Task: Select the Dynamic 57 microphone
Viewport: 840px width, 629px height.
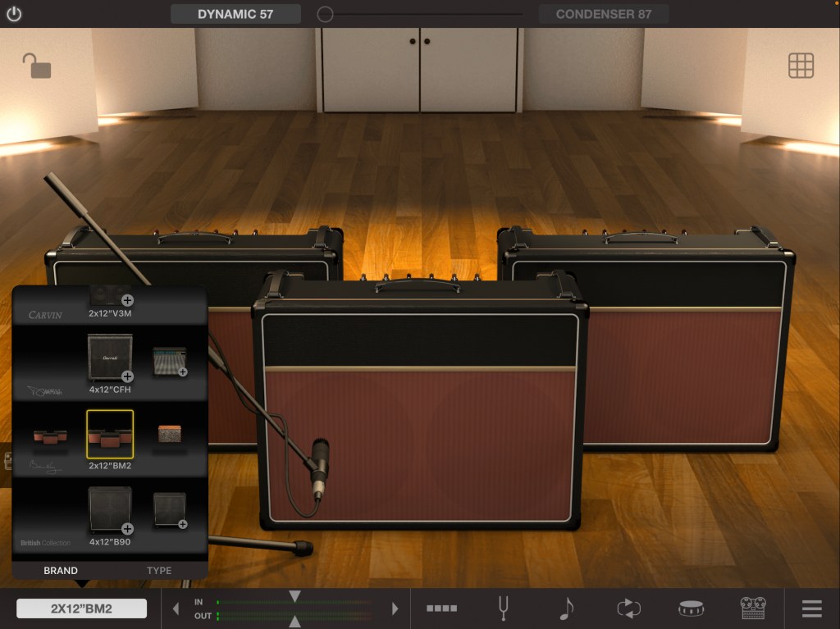Action: (x=235, y=14)
